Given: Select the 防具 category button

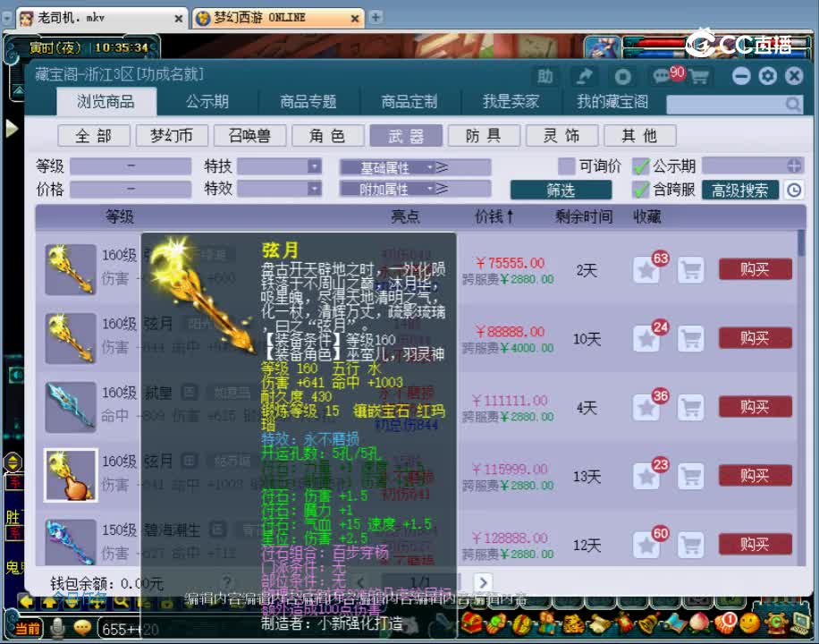Looking at the screenshot, I should [x=484, y=136].
